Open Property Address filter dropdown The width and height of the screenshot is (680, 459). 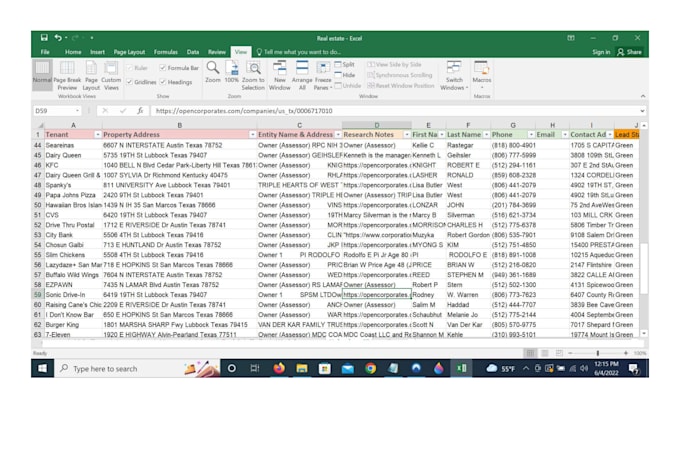[252, 135]
